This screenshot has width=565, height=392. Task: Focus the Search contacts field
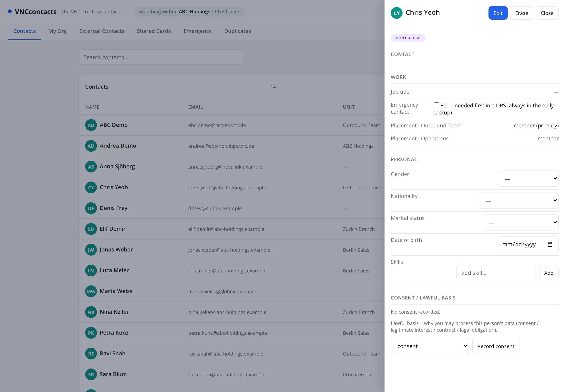click(x=161, y=57)
